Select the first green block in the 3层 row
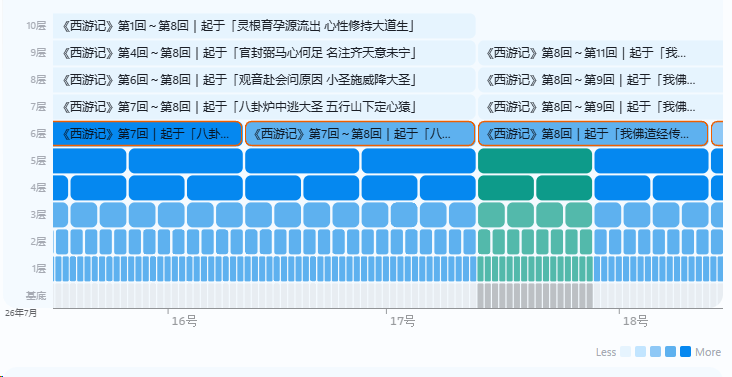The image size is (732, 377). (x=491, y=215)
